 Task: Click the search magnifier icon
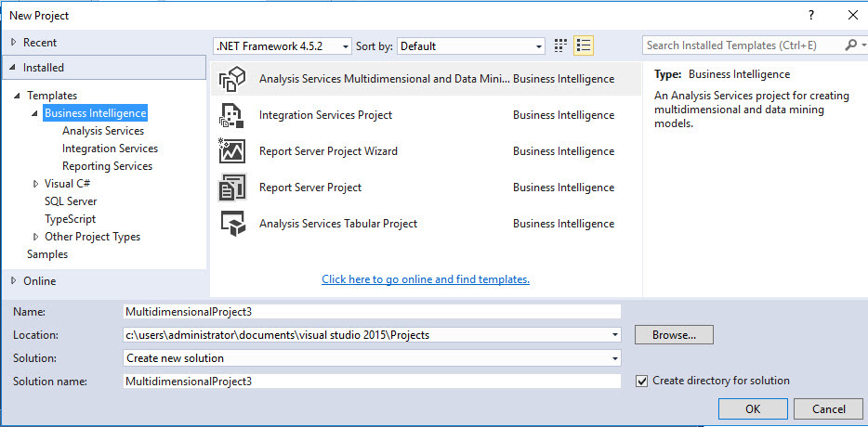[850, 45]
